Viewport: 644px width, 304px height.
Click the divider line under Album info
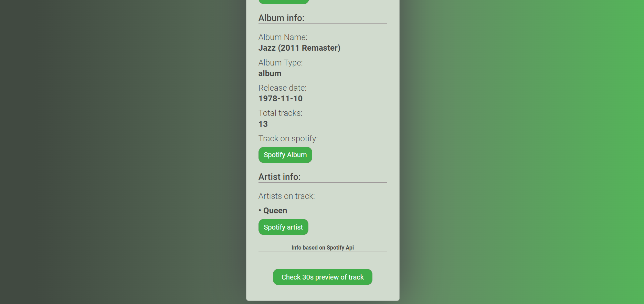323,24
